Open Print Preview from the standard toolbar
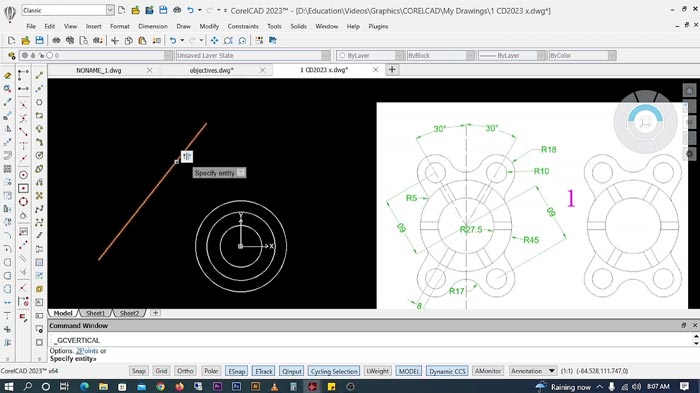 click(x=84, y=41)
